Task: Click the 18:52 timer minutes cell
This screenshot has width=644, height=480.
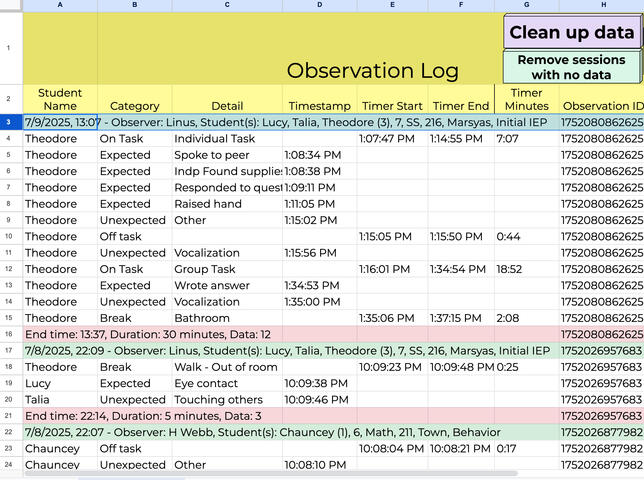Action: (x=526, y=269)
